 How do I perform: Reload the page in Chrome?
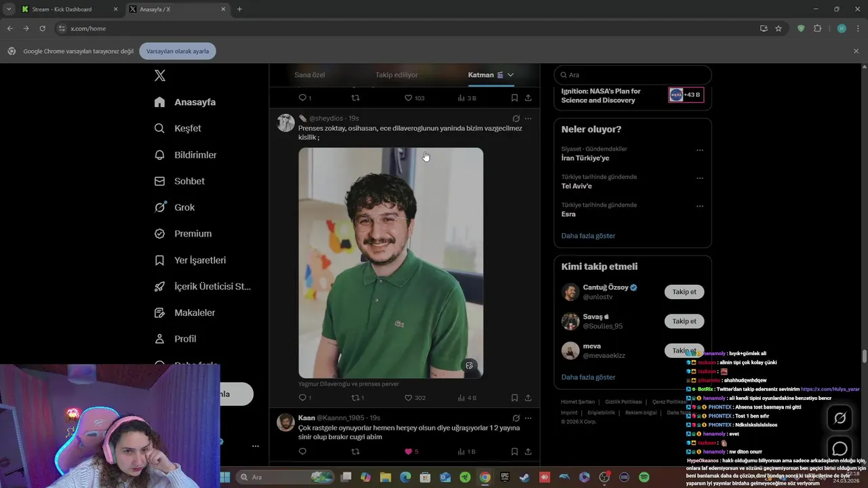(x=42, y=28)
